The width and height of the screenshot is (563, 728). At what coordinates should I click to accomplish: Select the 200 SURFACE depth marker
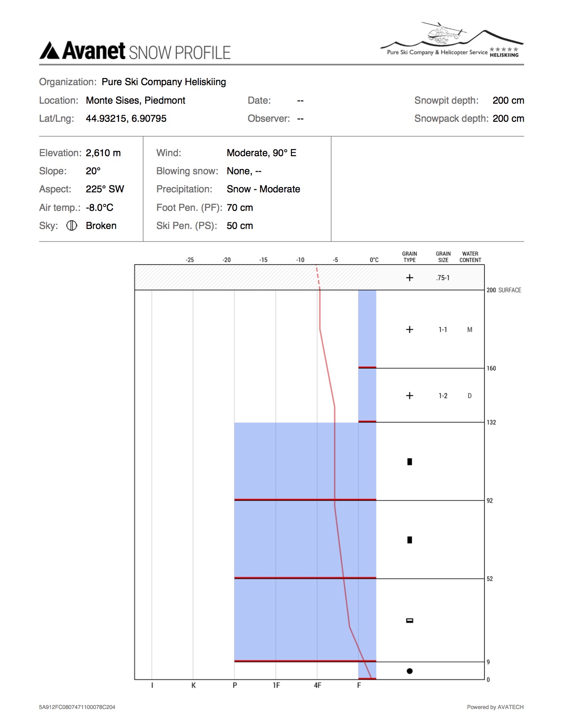(x=503, y=290)
